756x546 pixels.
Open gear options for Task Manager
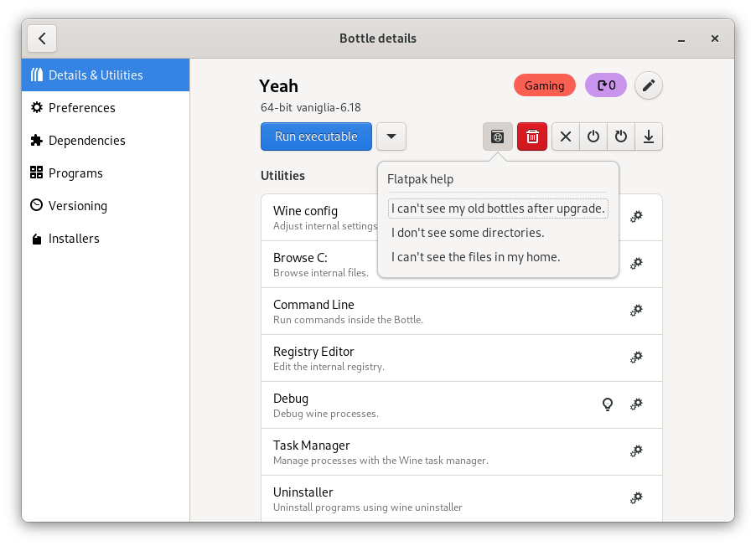click(x=636, y=451)
